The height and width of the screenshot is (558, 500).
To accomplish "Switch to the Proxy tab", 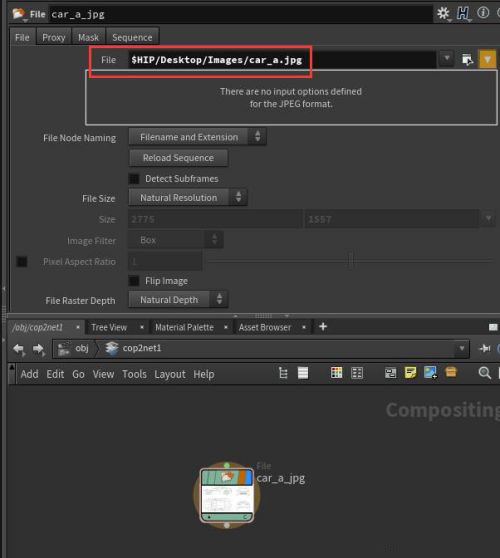I will 54,37.
